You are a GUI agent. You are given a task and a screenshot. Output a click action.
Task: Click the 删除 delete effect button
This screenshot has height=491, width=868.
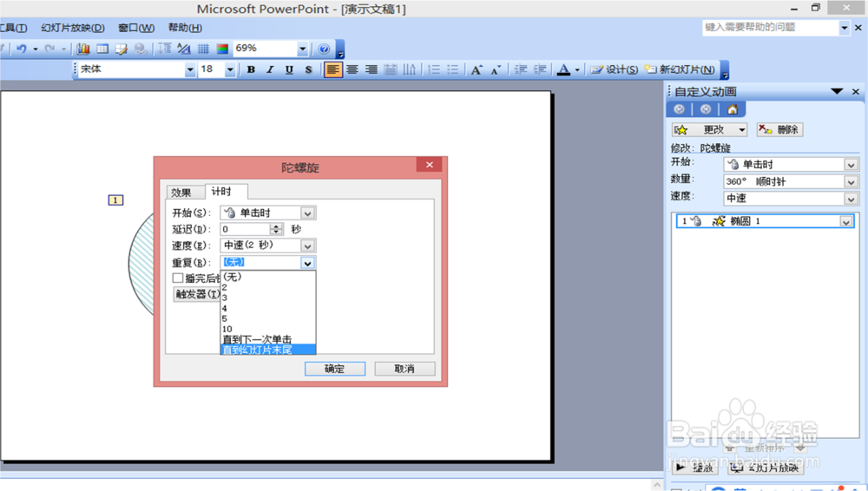(779, 129)
